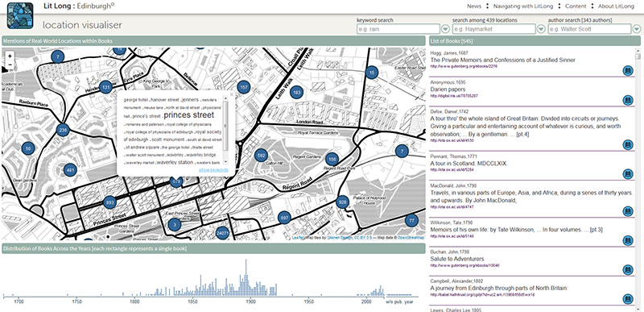Viewport: 644px width, 312px height.
Task: Expand the keyword search dropdown arrow
Action: click(446, 29)
